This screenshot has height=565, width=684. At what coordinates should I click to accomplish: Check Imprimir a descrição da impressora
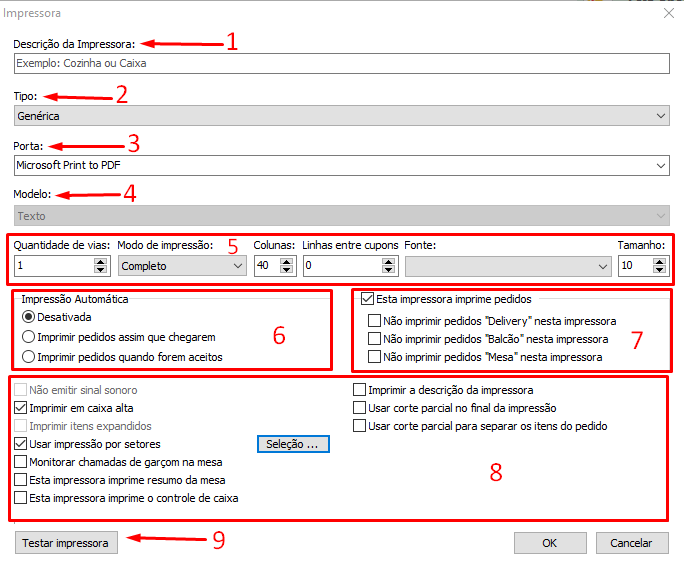pyautogui.click(x=360, y=390)
